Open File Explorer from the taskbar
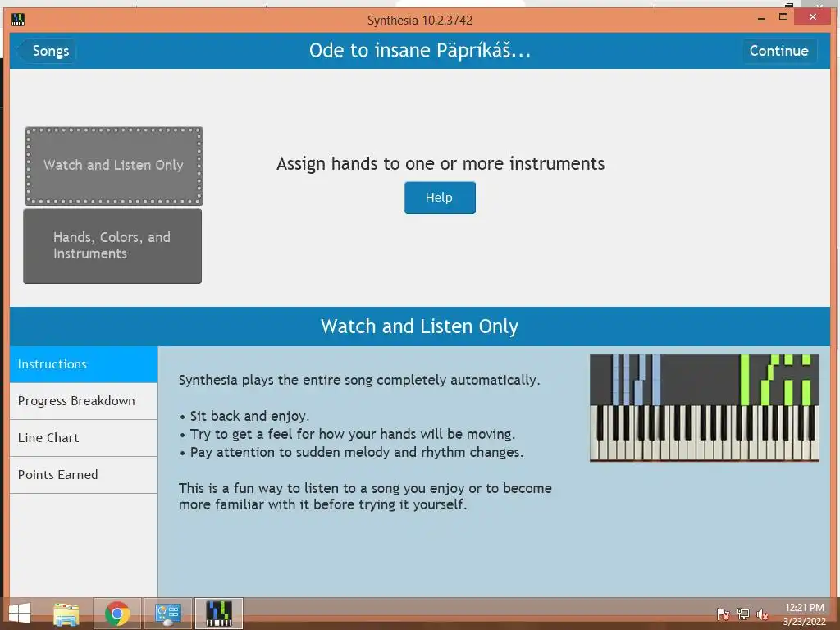The image size is (840, 630). [66, 614]
